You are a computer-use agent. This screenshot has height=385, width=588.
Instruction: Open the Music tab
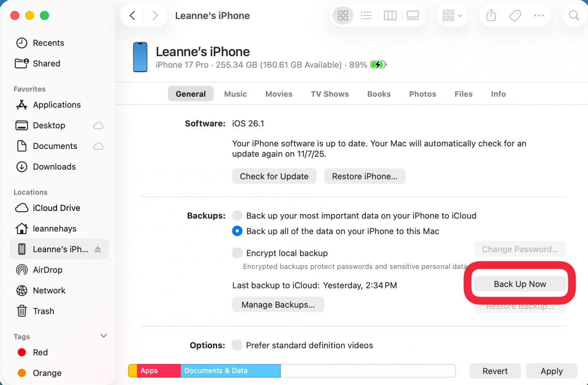235,94
